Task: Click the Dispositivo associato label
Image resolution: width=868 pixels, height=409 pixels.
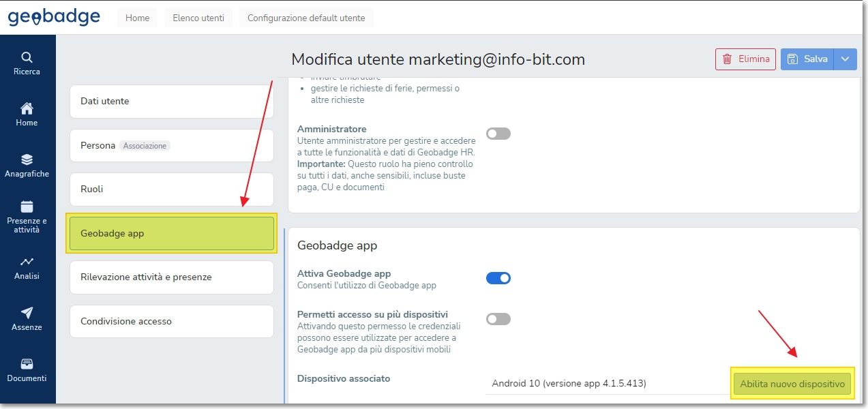Action: [344, 378]
